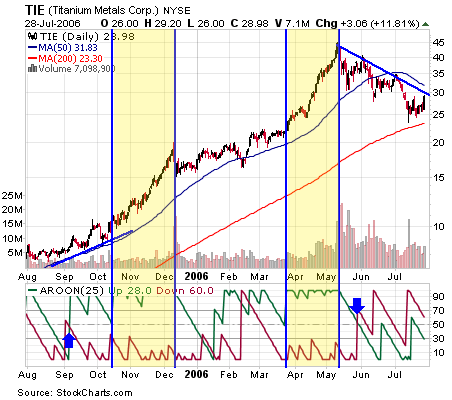The width and height of the screenshot is (452, 400).
Task: Click the open value 'O 26.00'
Action: pyautogui.click(x=120, y=24)
